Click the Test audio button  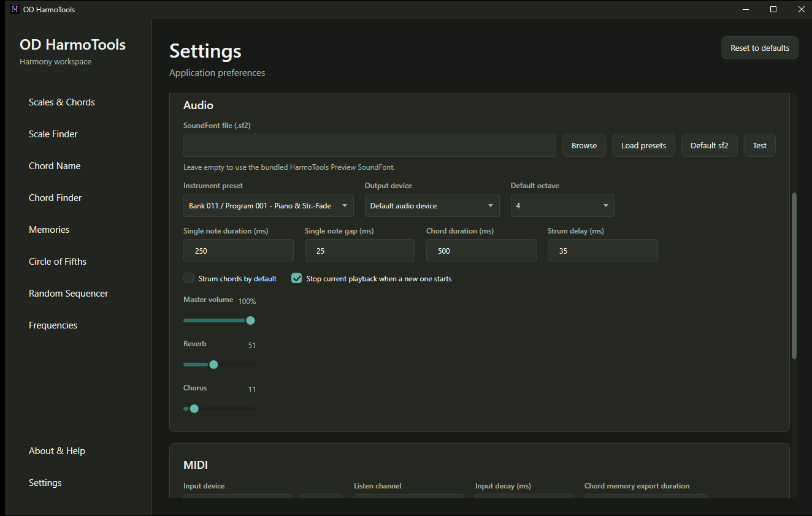(x=760, y=145)
